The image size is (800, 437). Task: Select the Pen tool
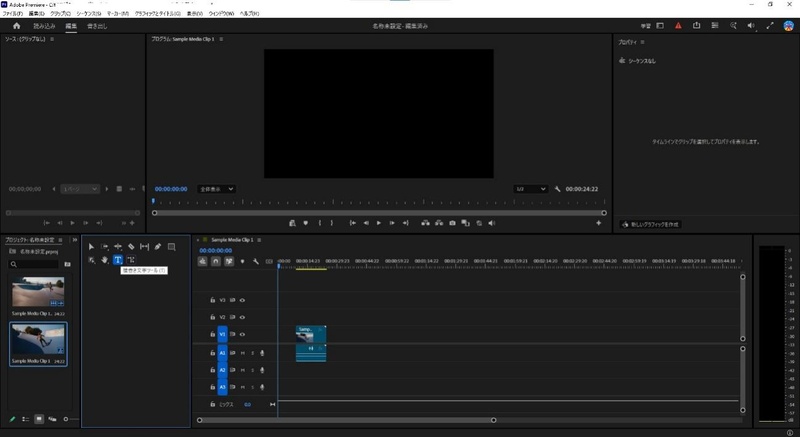click(158, 247)
